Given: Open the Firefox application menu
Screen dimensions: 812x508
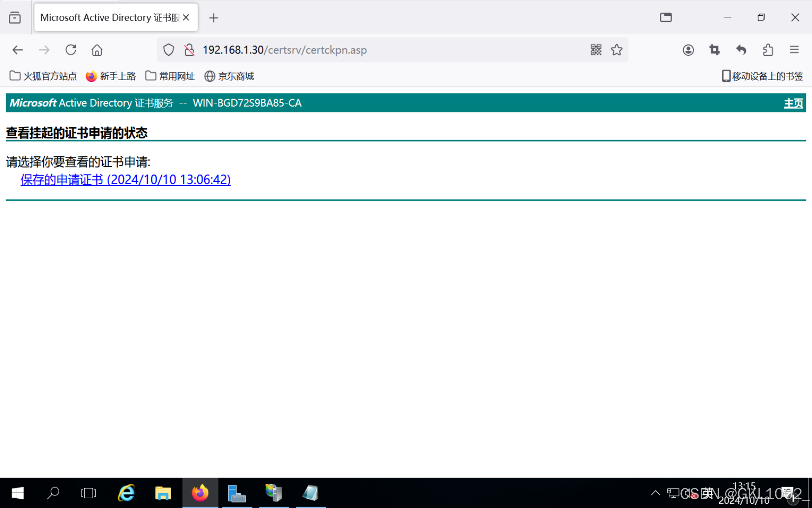Looking at the screenshot, I should click(794, 50).
